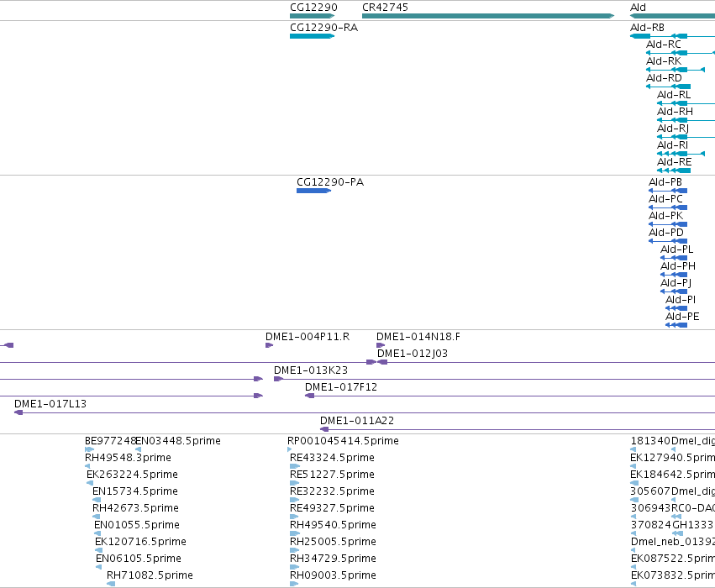Click the DME1-012J03 clone label
Image resolution: width=715 pixels, height=588 pixels.
(413, 354)
